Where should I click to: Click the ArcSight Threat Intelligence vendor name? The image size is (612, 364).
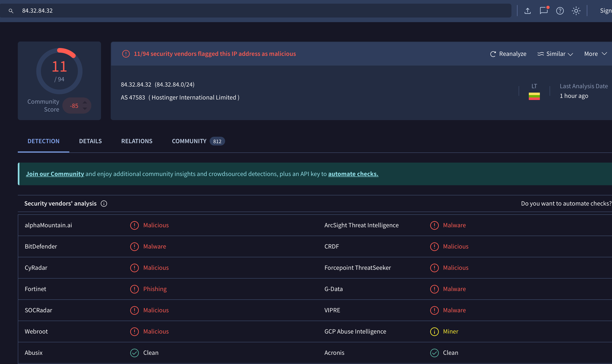pos(361,225)
